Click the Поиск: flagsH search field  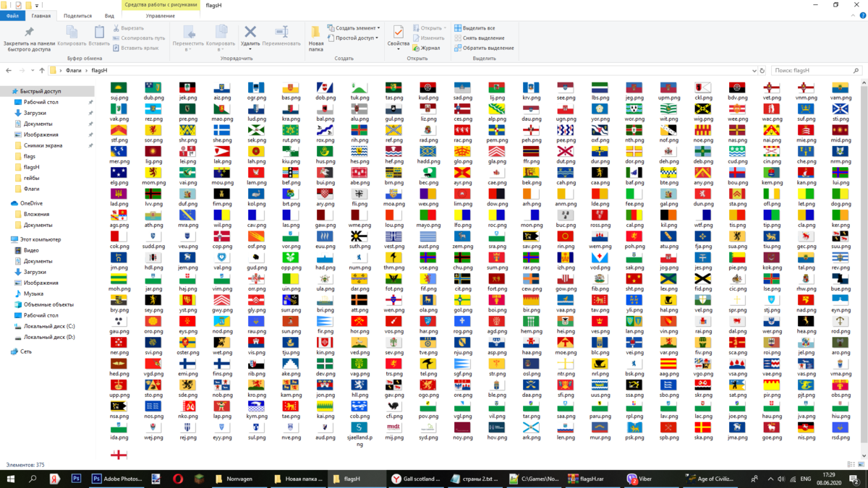click(x=815, y=71)
